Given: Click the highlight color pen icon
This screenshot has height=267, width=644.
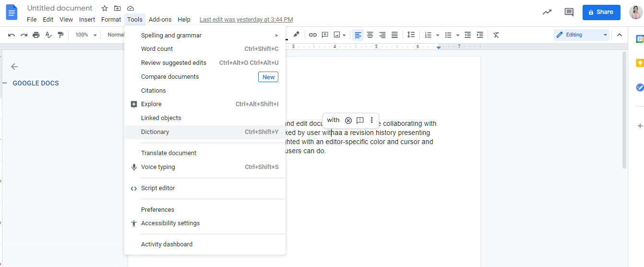Looking at the screenshot, I should pos(296,35).
